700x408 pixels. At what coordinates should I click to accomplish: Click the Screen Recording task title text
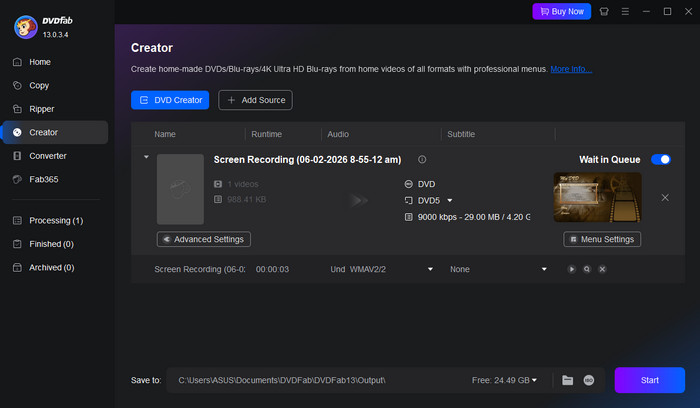point(307,159)
